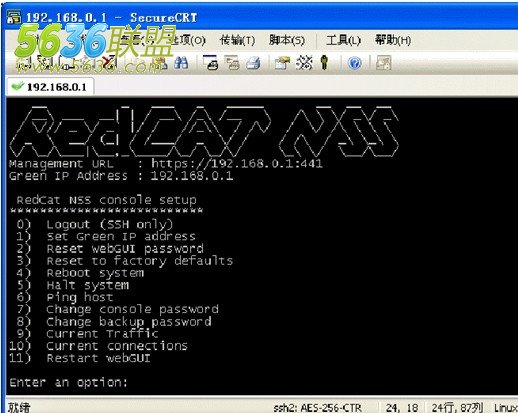Click the cursor position '24, 18' status entry
Image resolution: width=518 pixels, height=413 pixels.
(x=402, y=408)
